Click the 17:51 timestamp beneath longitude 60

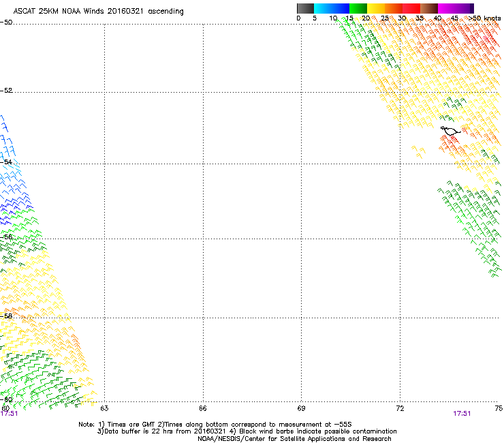[10, 414]
